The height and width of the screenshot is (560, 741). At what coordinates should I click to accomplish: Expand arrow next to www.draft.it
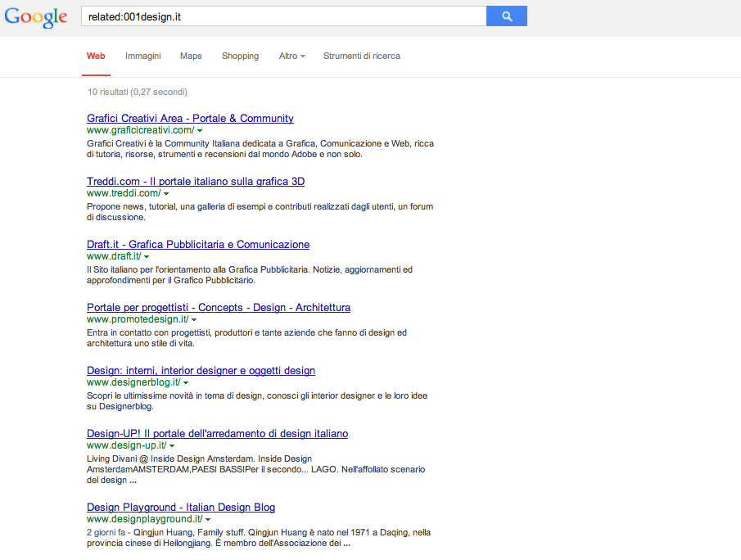tap(147, 256)
